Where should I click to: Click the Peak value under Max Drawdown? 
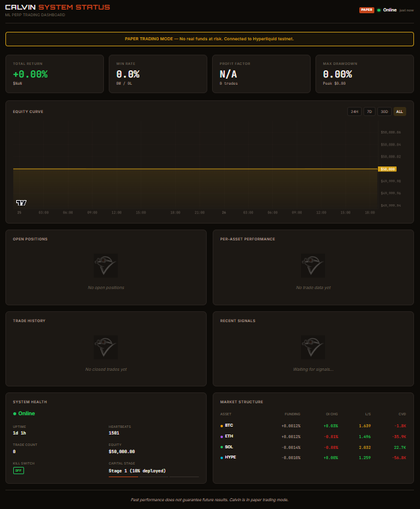(x=334, y=84)
